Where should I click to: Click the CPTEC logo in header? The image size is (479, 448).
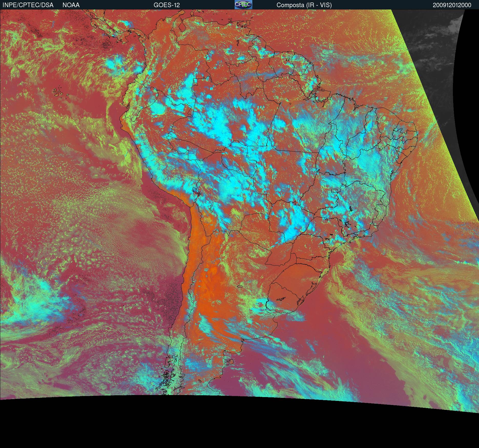pyautogui.click(x=243, y=5)
